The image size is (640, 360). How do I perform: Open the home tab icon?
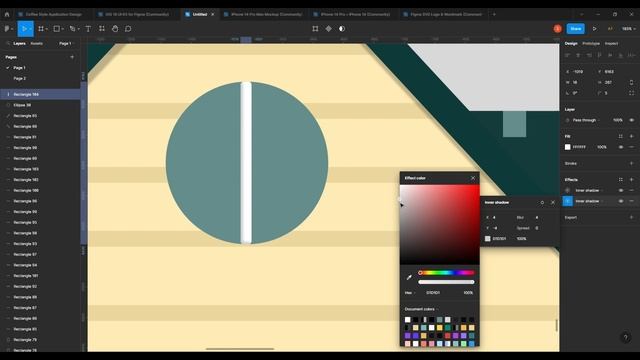point(7,14)
